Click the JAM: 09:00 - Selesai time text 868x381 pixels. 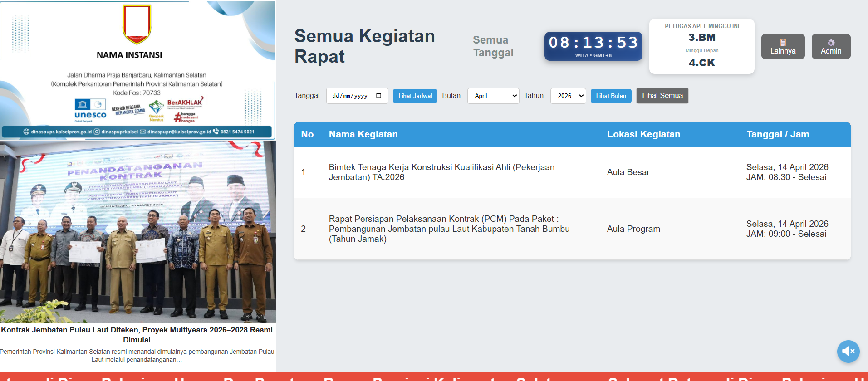[x=786, y=234]
